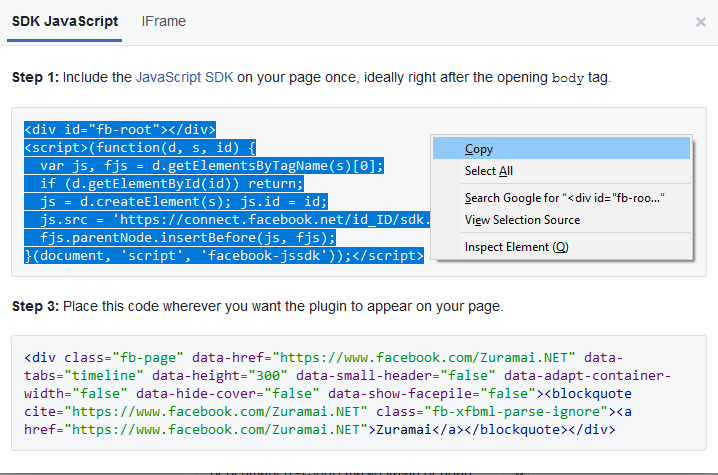
Task: Click the js.src connect.facebook.net line
Action: [228, 219]
